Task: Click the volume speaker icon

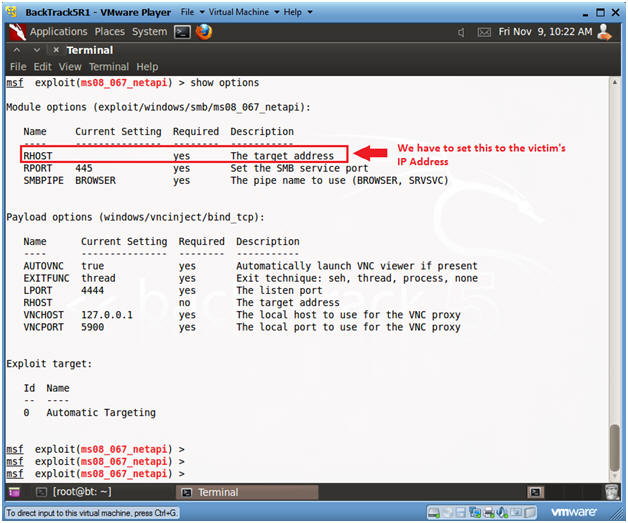Action: (461, 32)
